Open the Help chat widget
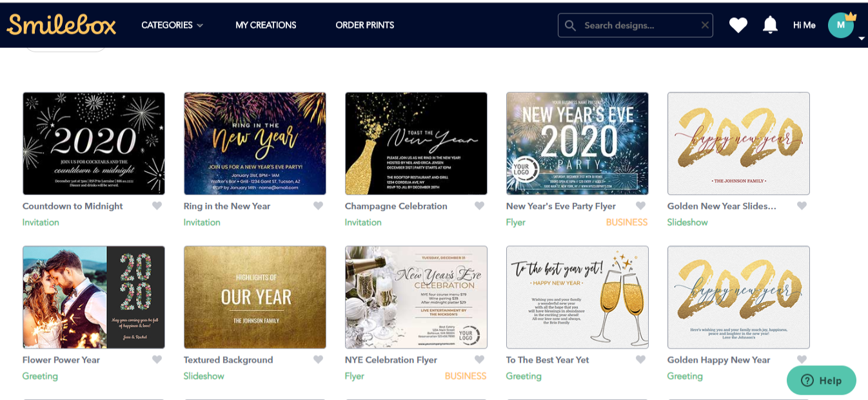Viewport: 868px width, 400px height. pos(821,380)
